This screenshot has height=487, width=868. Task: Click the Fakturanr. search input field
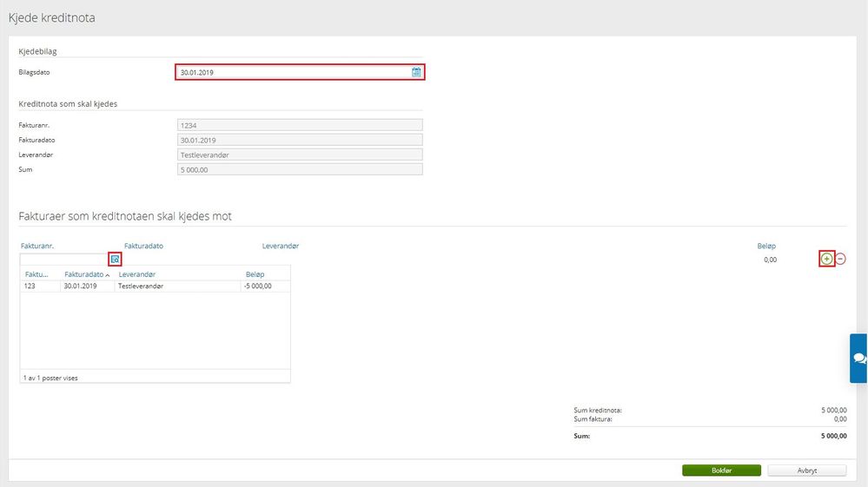[x=64, y=260]
